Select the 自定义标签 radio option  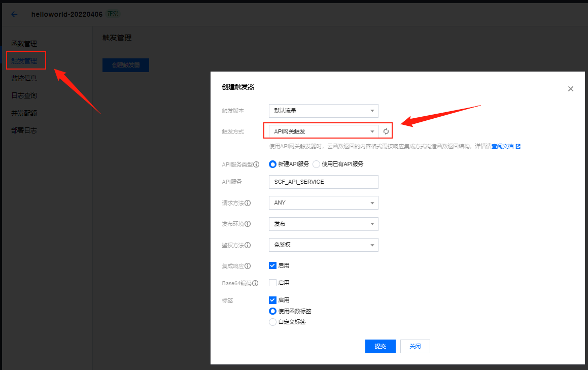pos(272,322)
